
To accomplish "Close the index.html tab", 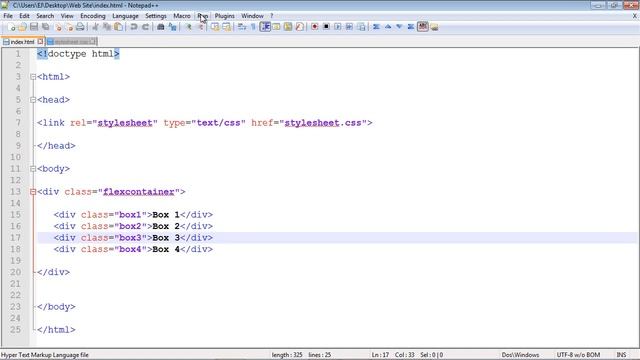I will 40,41.
